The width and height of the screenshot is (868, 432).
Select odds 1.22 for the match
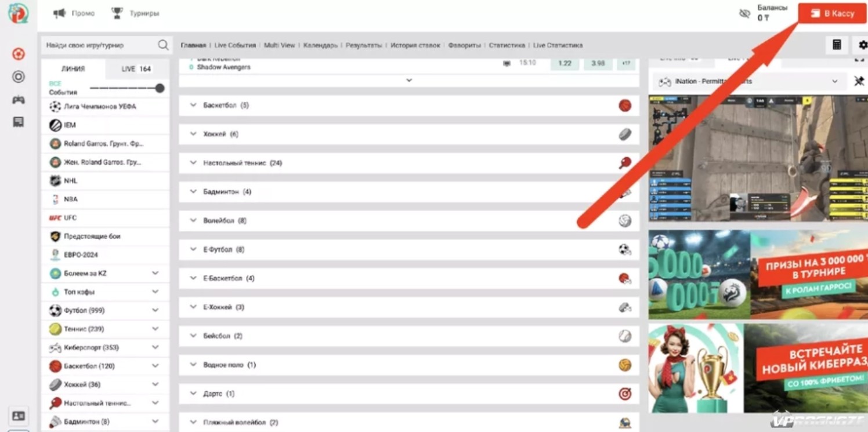click(x=565, y=63)
